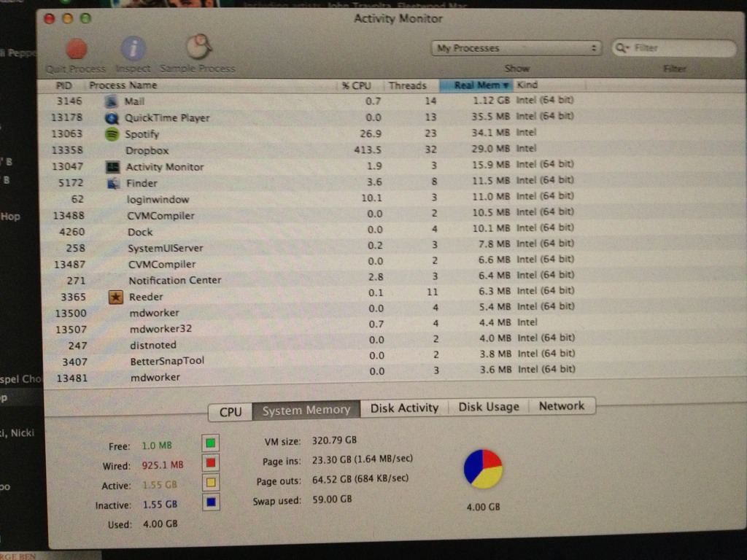
Task: Click the Sample Process icon
Action: (x=198, y=47)
